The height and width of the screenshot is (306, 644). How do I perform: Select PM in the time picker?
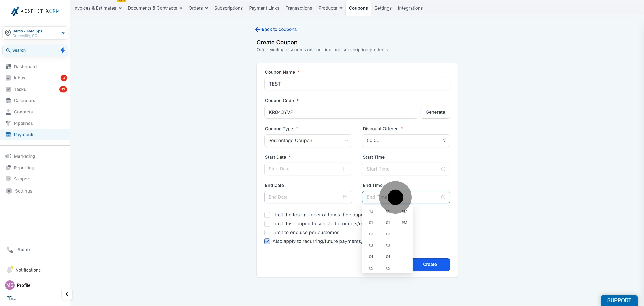tap(404, 223)
